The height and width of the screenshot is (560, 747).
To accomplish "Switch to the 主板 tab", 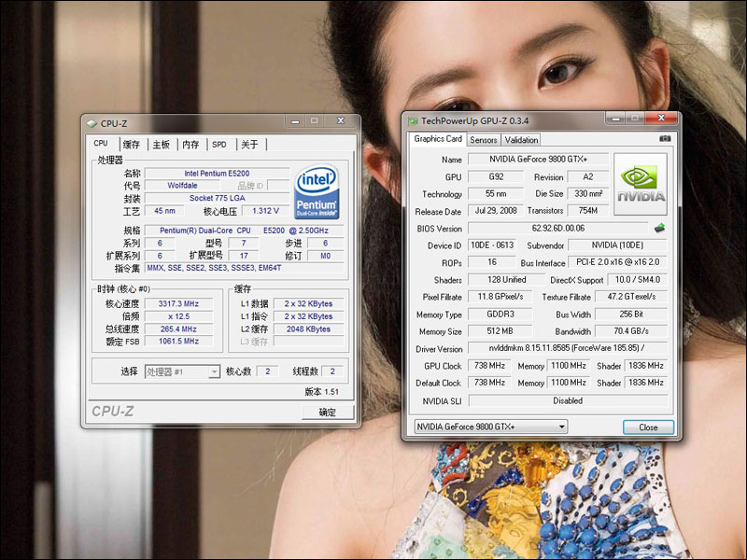I will pyautogui.click(x=161, y=145).
